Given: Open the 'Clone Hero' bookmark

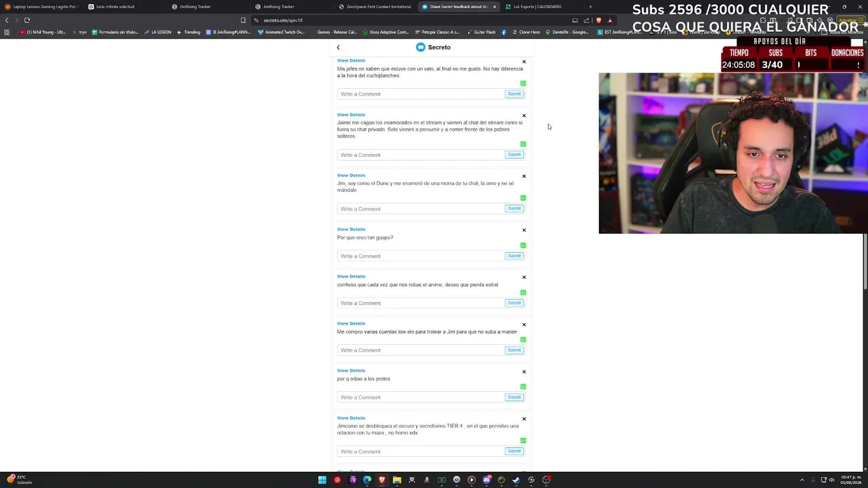Looking at the screenshot, I should (525, 33).
